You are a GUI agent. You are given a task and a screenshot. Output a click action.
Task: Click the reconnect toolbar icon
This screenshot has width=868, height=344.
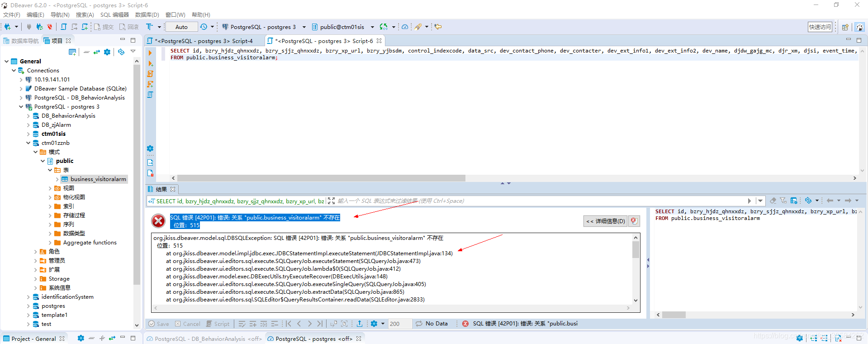[40, 27]
